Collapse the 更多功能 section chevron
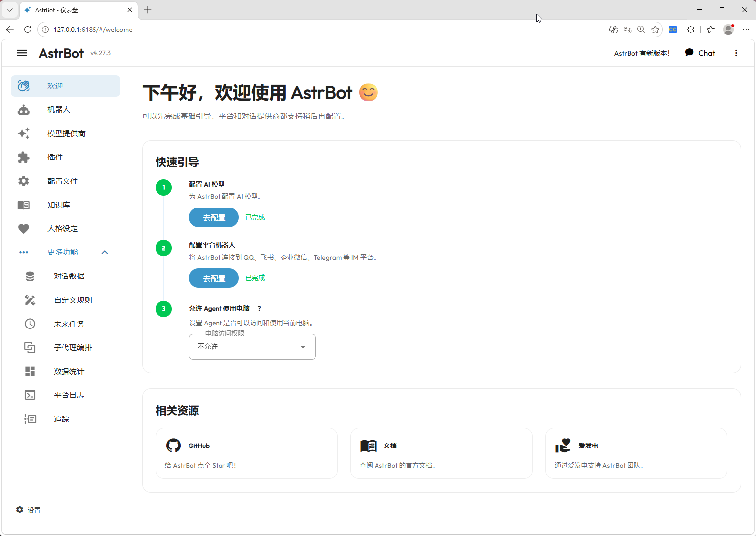Screen dimensions: 756x536 (x=105, y=252)
